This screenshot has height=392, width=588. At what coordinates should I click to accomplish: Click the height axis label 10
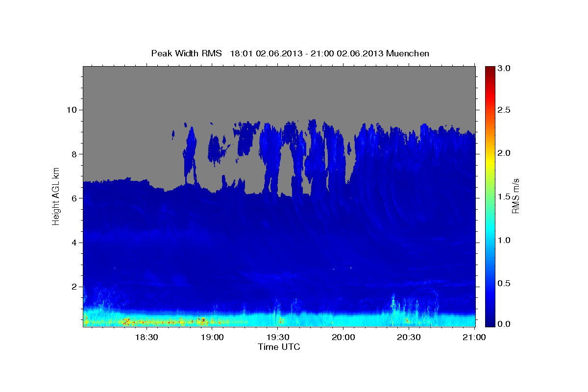71,110
